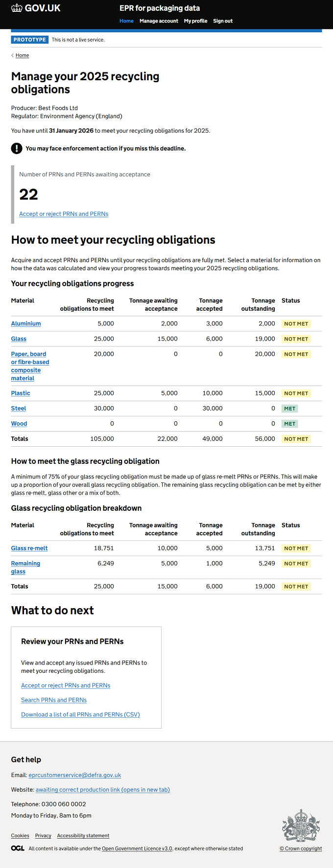Image resolution: width=333 pixels, height=868 pixels.
Task: Email eprcustomerservice@defra.gov.uk
Action: (75, 775)
